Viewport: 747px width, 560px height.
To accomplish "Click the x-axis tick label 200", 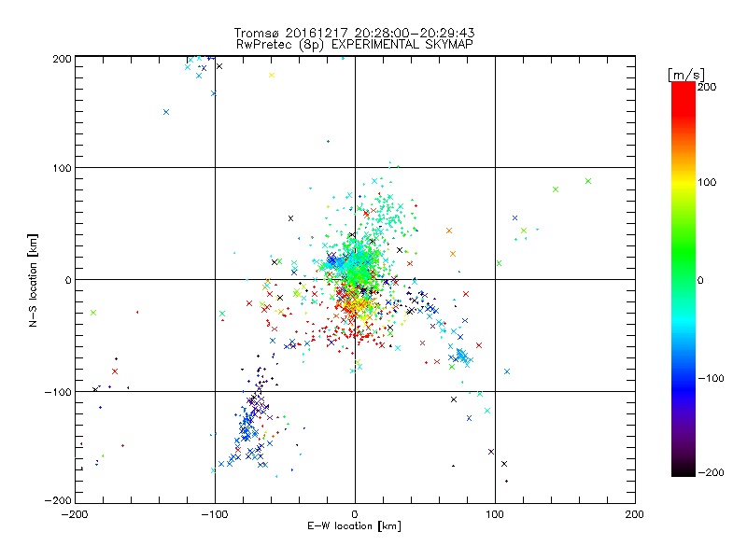I will [x=634, y=514].
